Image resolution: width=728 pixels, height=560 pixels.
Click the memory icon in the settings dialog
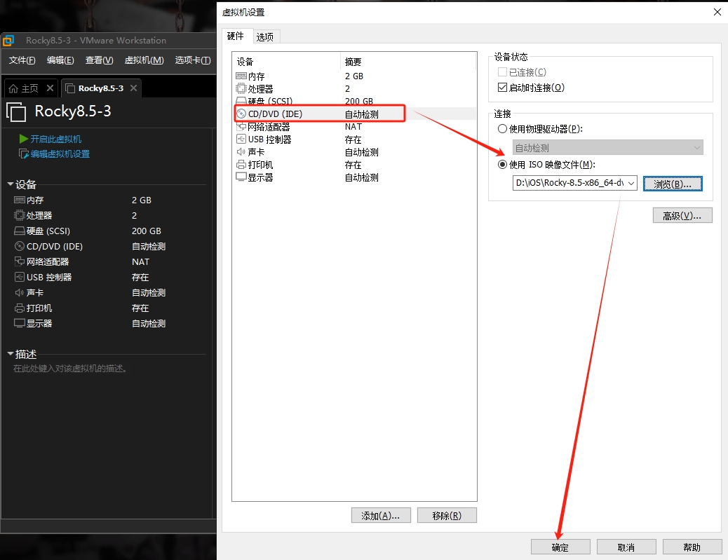pos(241,76)
